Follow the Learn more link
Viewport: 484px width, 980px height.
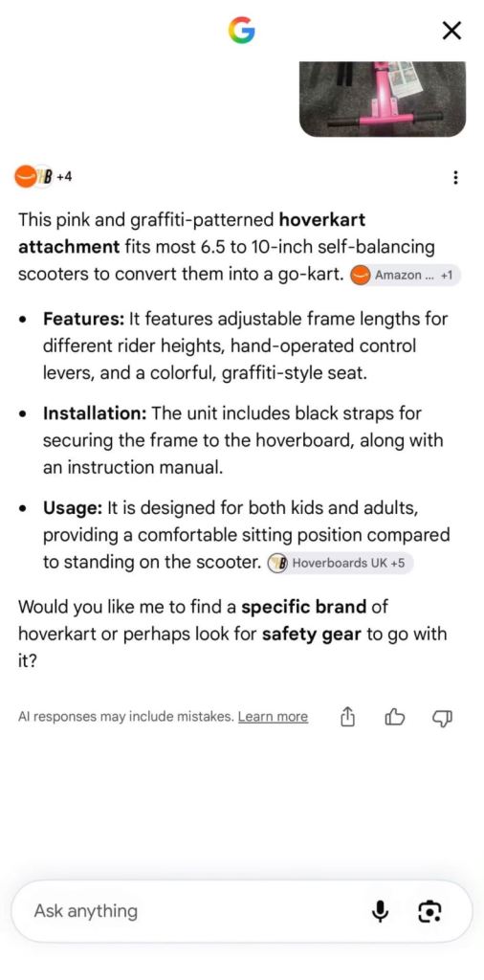point(273,717)
